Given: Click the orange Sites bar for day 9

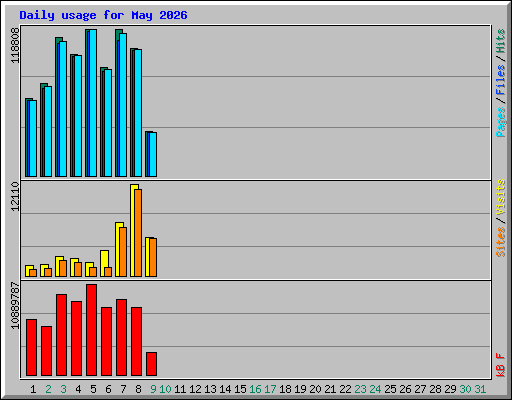Looking at the screenshot, I should [x=153, y=257].
